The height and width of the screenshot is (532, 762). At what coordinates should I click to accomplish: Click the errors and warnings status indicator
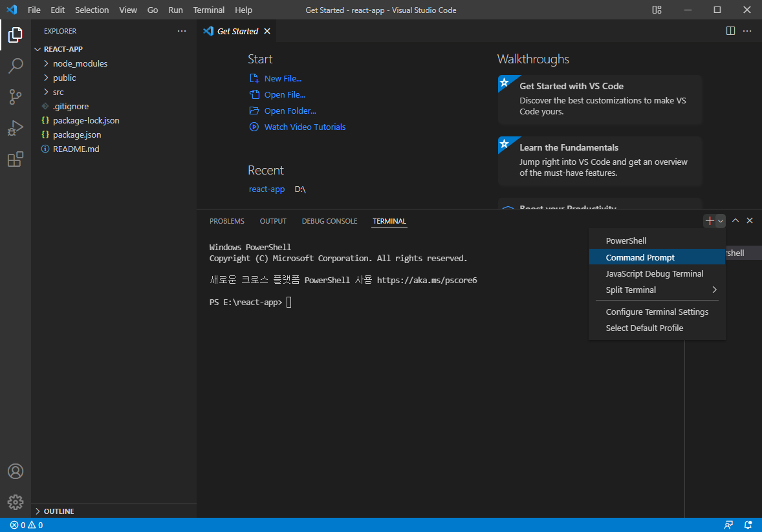(x=27, y=525)
